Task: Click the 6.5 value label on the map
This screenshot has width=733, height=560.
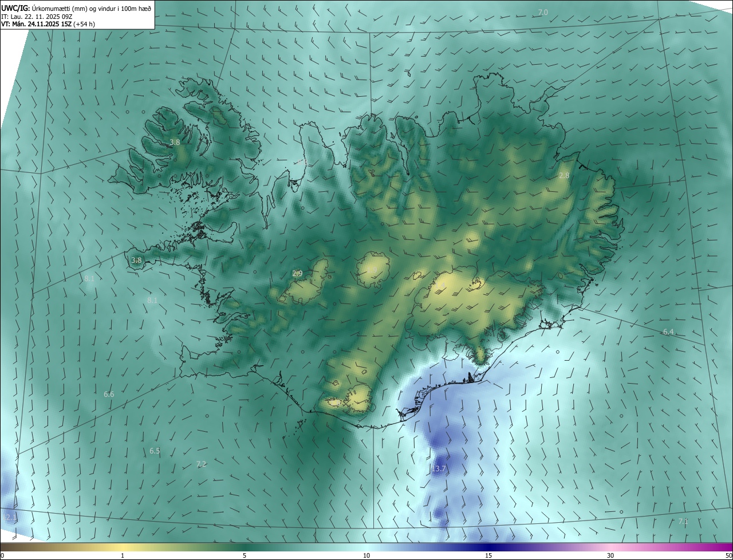Action: pyautogui.click(x=155, y=451)
